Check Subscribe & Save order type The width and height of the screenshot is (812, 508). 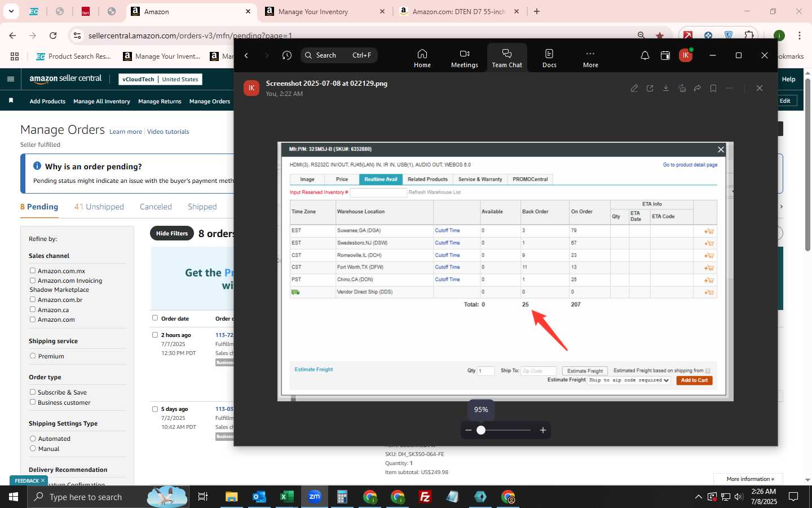click(x=33, y=392)
